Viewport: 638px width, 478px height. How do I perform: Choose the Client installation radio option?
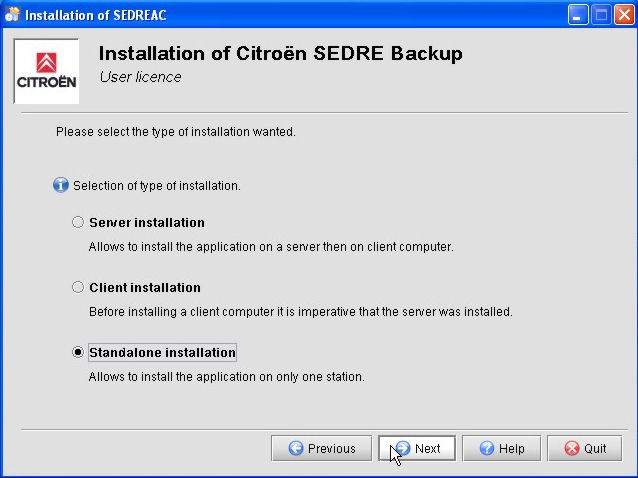[x=78, y=287]
